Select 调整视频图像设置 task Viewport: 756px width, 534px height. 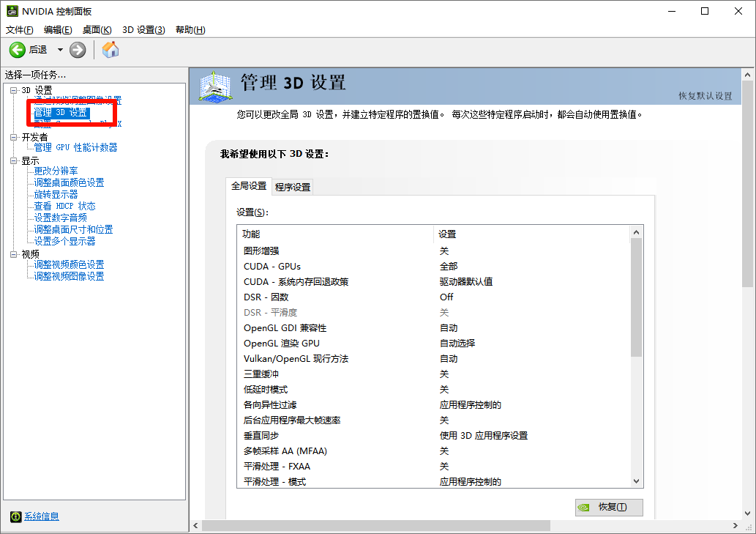click(x=69, y=276)
